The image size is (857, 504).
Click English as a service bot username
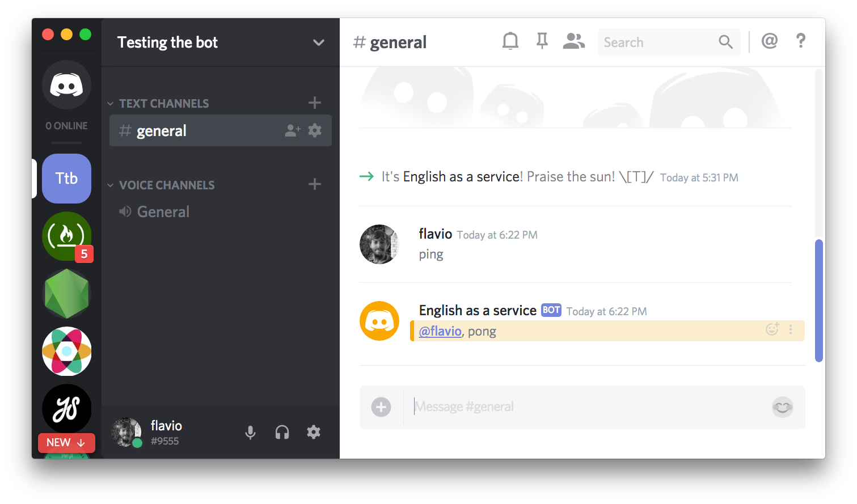click(478, 311)
